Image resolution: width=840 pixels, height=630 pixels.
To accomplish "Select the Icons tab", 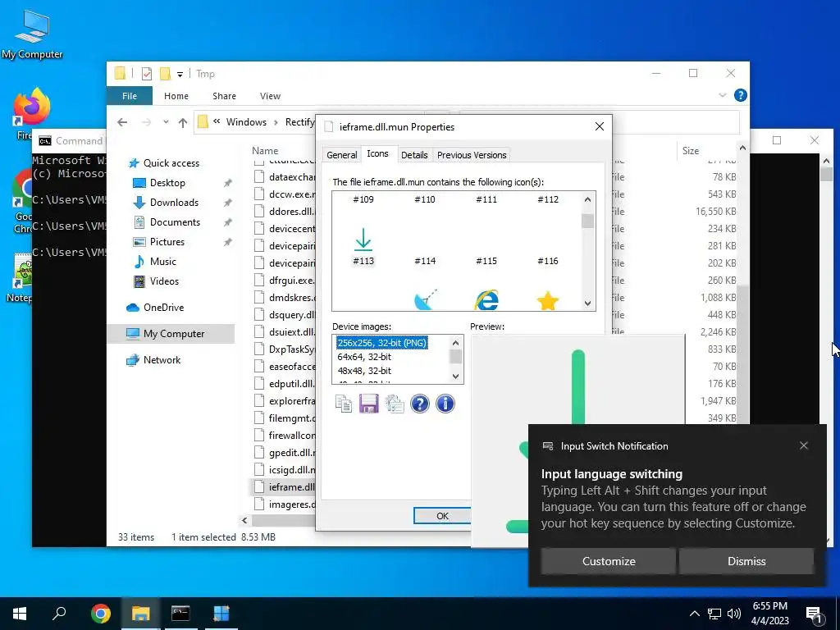I will (x=377, y=153).
